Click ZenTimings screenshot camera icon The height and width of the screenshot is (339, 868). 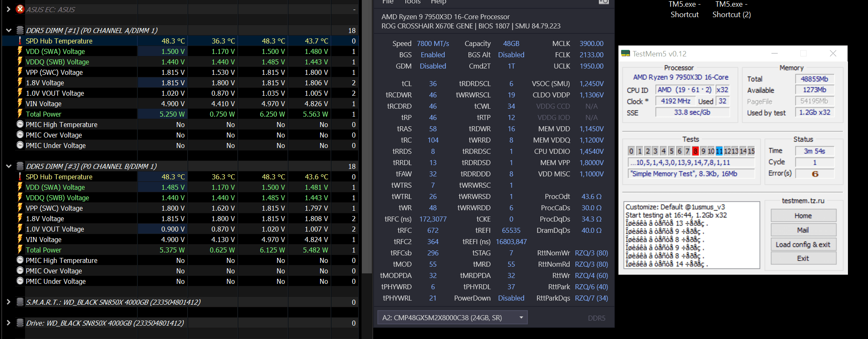pyautogui.click(x=603, y=2)
